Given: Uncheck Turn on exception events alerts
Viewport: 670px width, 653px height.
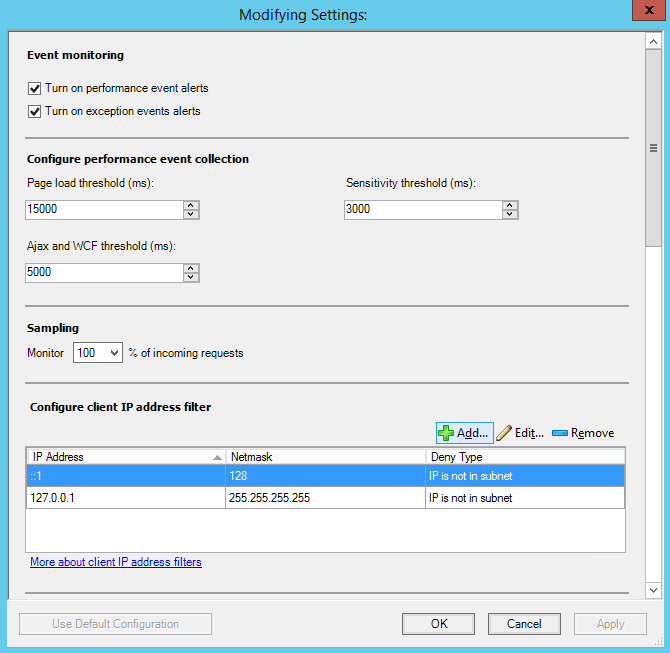Looking at the screenshot, I should pos(35,111).
